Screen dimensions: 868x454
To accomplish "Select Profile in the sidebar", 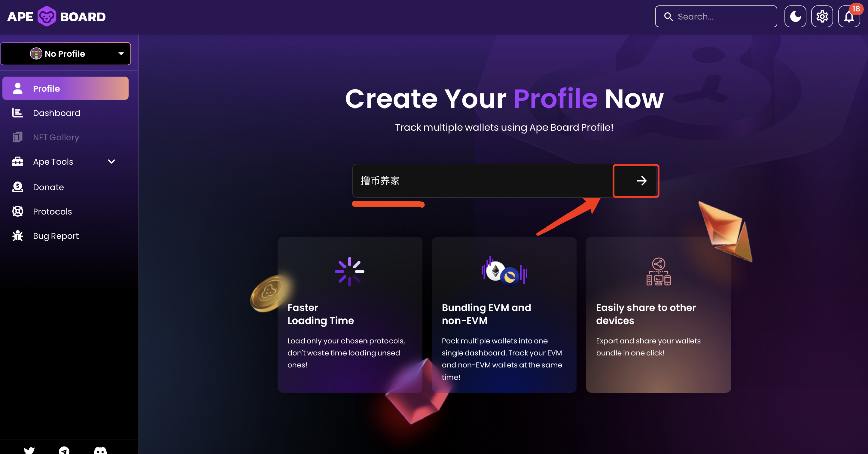I will point(66,88).
